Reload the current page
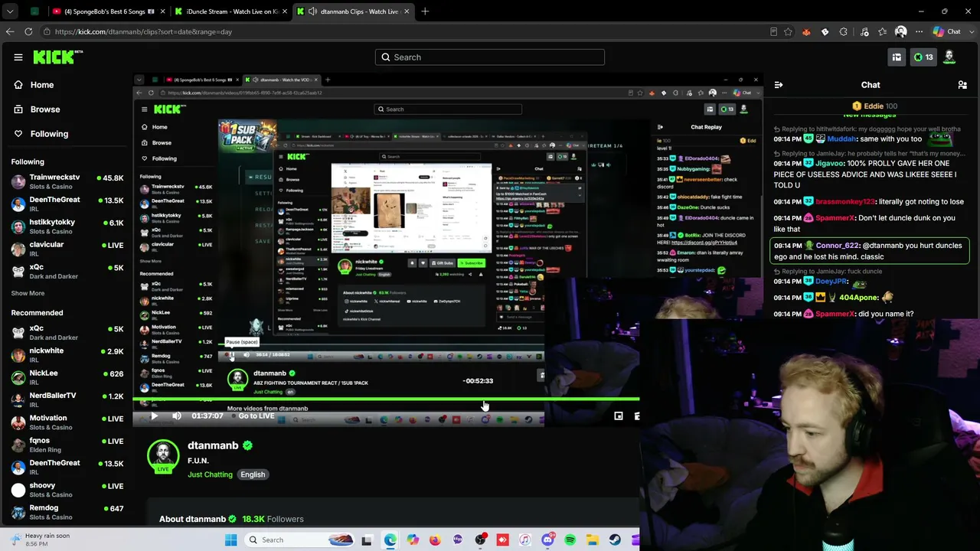The image size is (980, 551). pos(28,31)
